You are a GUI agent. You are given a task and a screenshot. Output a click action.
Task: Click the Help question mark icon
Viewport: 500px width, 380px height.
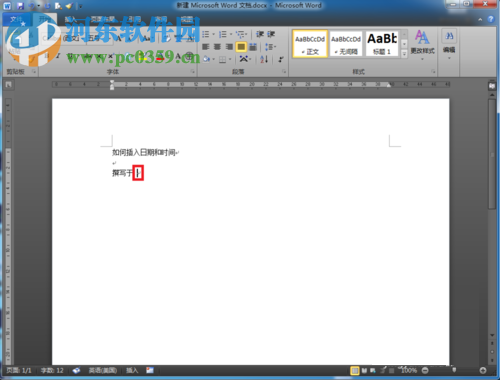491,19
